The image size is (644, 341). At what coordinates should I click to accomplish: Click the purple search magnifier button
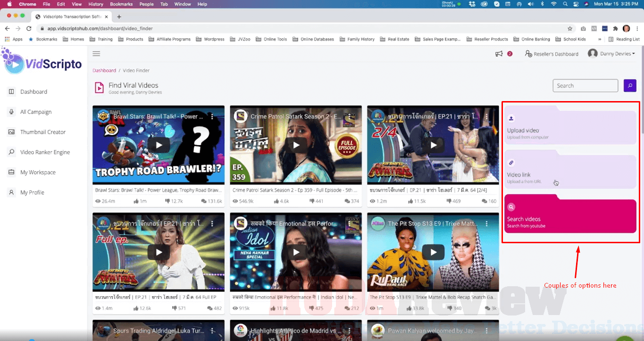[630, 85]
